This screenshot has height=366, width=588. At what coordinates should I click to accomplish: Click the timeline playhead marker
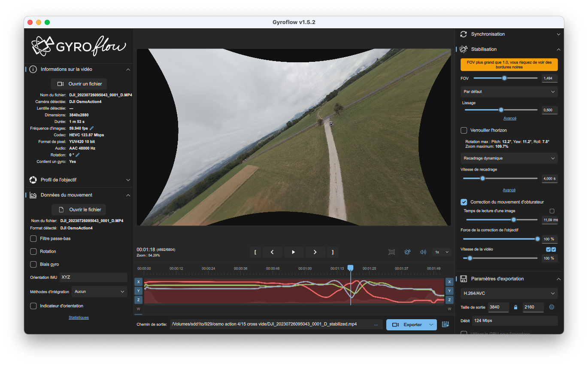point(351,268)
